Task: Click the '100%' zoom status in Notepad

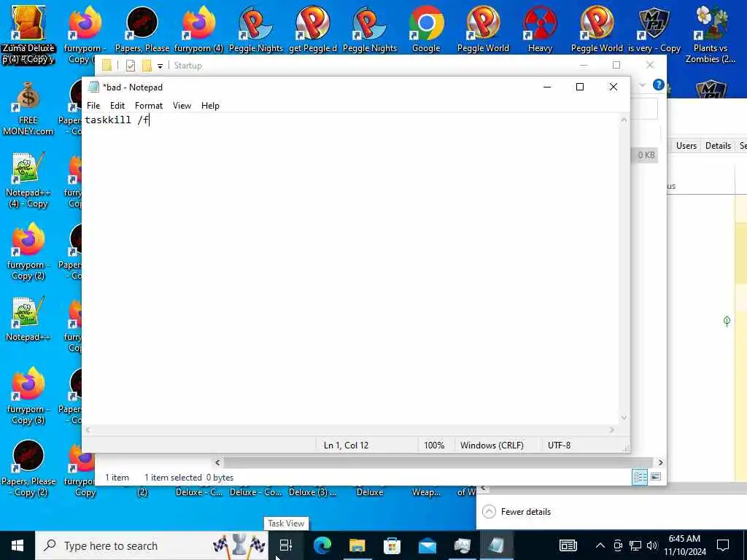Action: (434, 446)
